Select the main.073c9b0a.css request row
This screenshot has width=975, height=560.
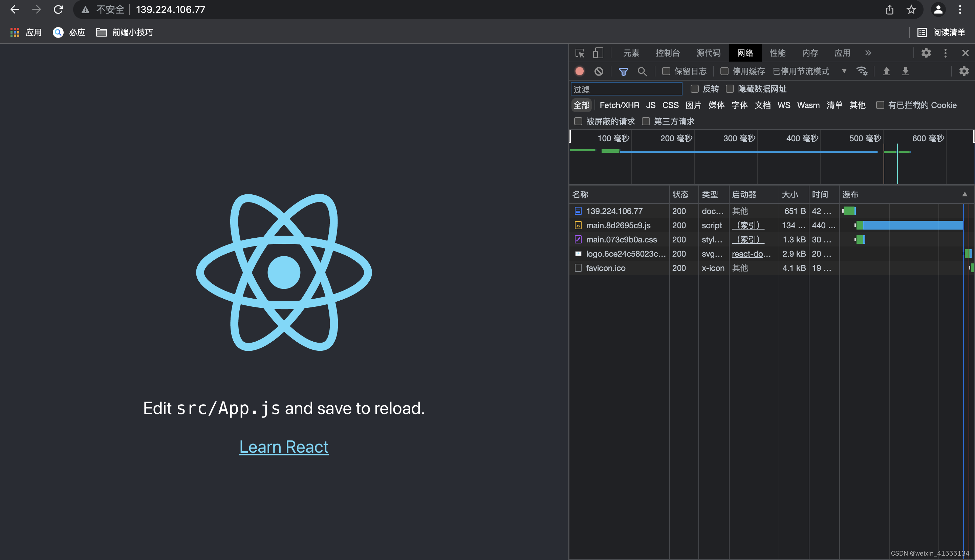(771, 239)
